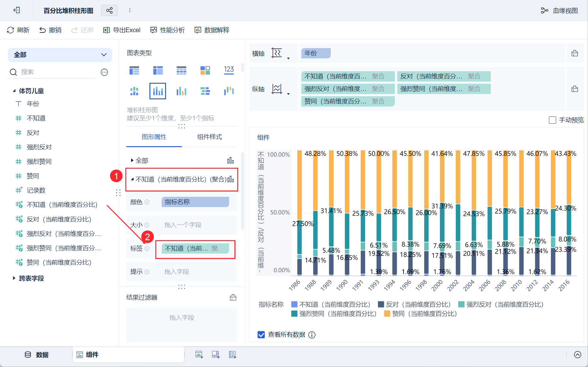
Task: Click the 刷新 refresh button
Action: coord(18,30)
